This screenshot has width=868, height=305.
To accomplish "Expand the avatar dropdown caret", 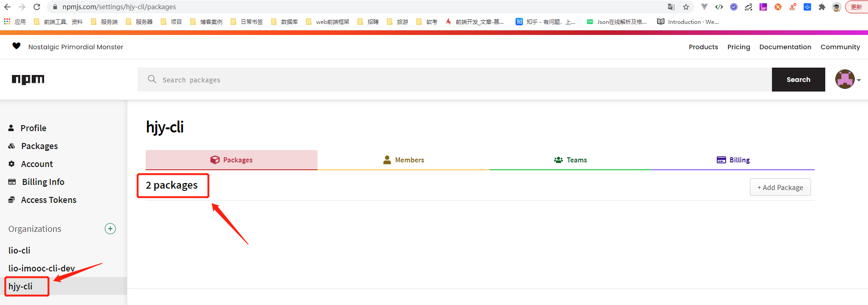I will tap(859, 80).
